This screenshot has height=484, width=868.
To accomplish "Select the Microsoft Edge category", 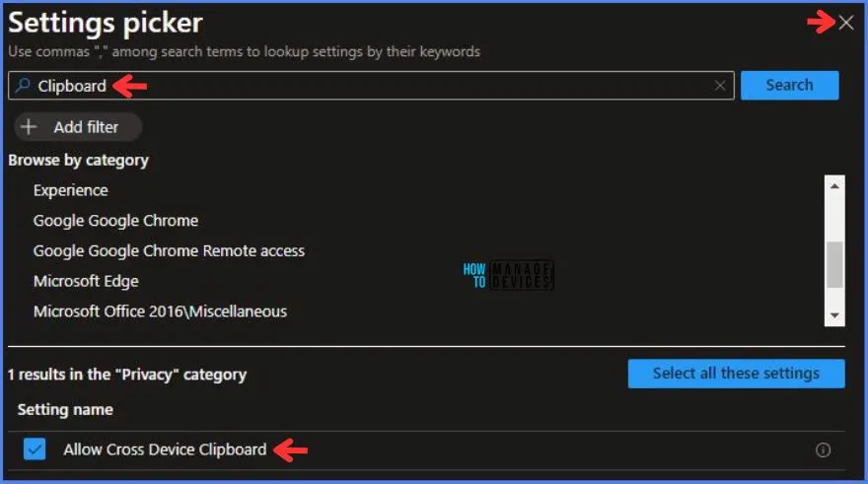I will coord(86,281).
